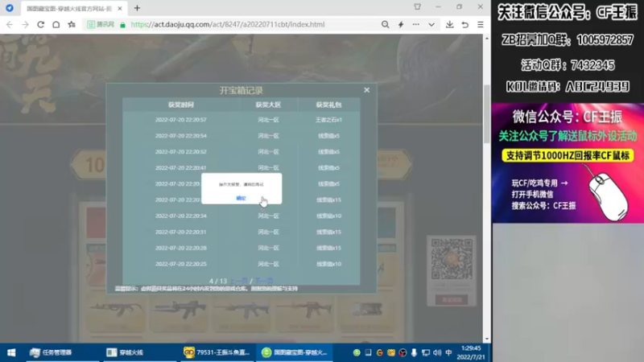Confirm the alert with 确定 button
This screenshot has height=362, width=644.
click(x=241, y=198)
